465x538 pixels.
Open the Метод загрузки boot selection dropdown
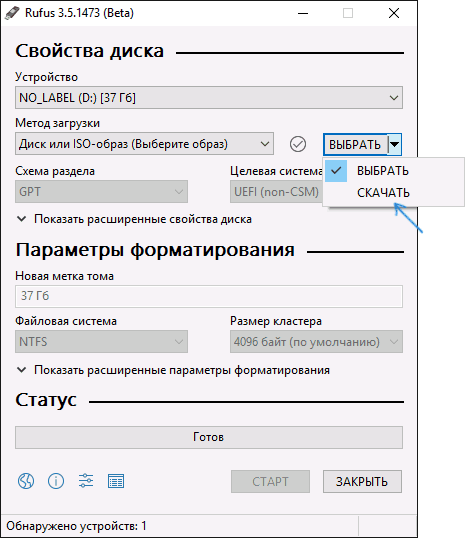[x=144, y=144]
